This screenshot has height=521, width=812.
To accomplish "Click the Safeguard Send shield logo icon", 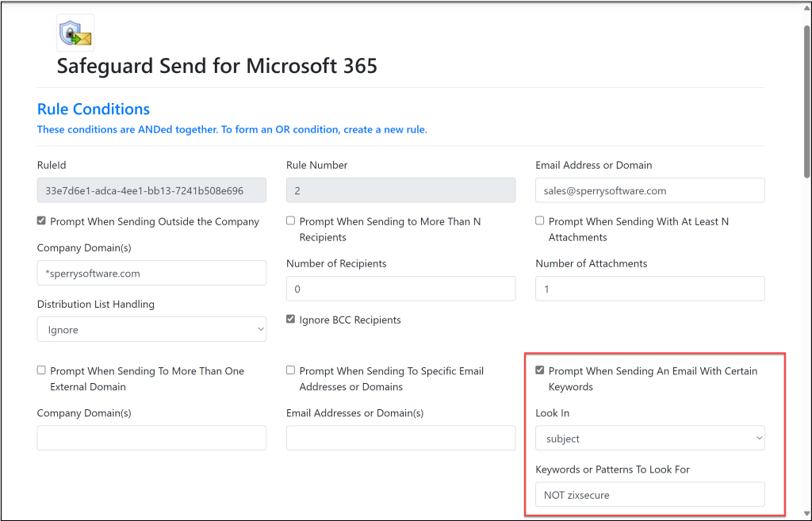I will pyautogui.click(x=74, y=32).
